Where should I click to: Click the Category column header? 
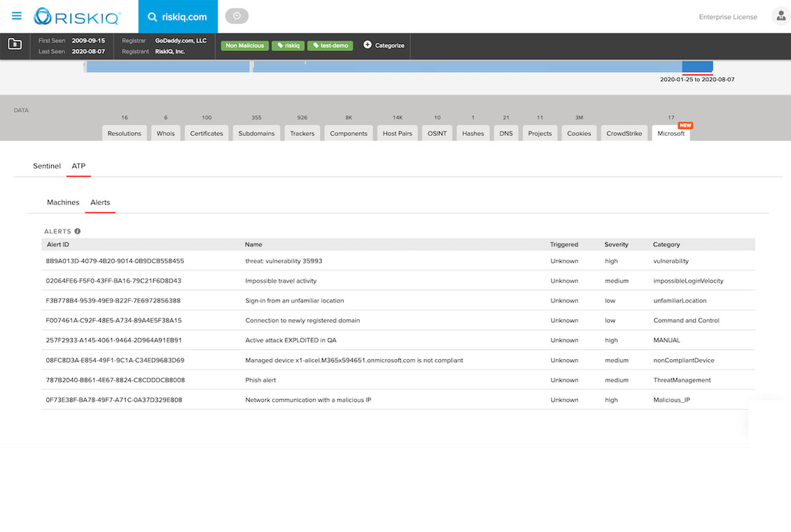666,244
